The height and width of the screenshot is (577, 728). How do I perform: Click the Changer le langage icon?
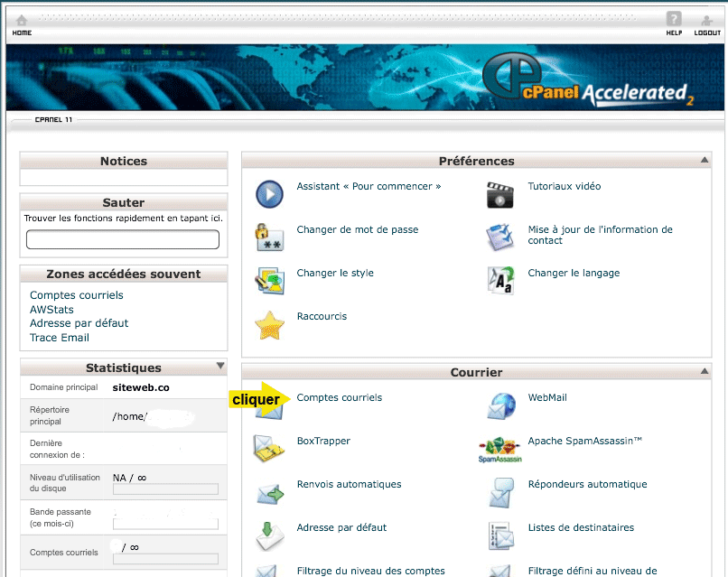point(500,281)
